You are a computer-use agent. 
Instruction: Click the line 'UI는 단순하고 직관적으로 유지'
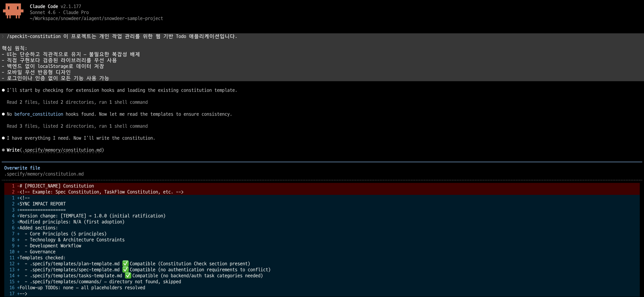tap(71, 54)
